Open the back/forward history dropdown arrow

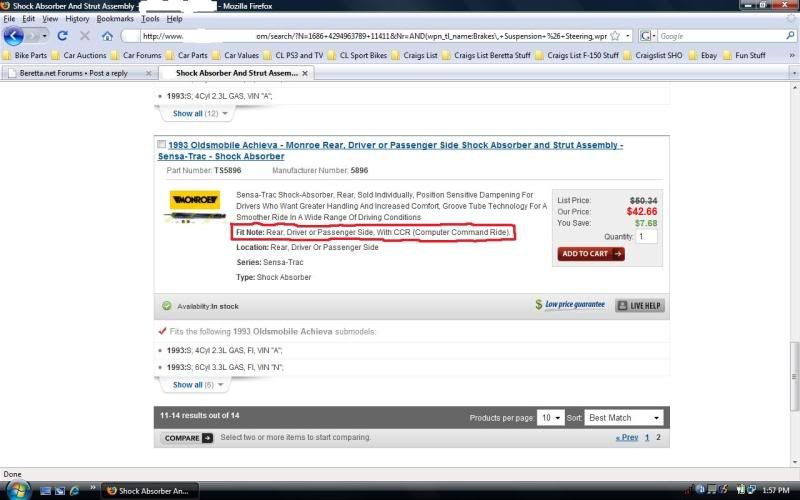pyautogui.click(x=44, y=36)
